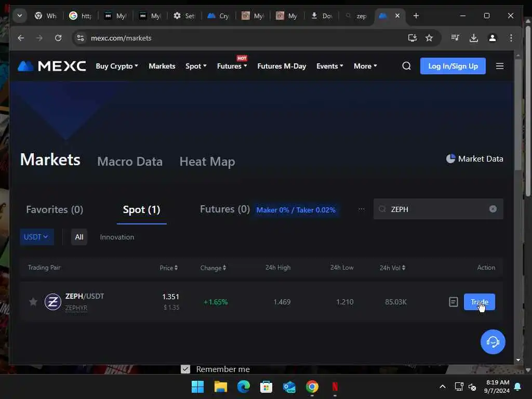Open Chrome downloads icon
The width and height of the screenshot is (532, 399).
(474, 38)
